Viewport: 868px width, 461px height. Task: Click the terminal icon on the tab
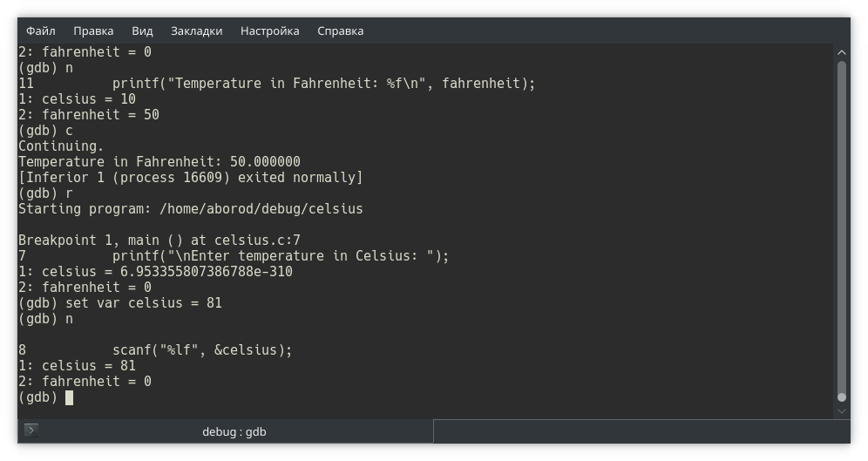[x=31, y=430]
